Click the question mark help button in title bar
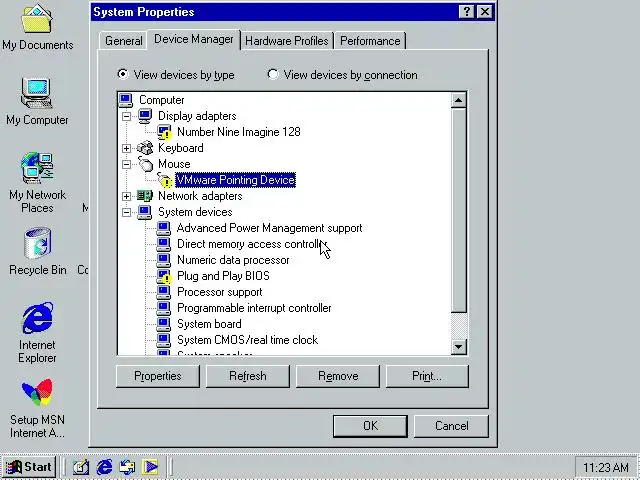The height and width of the screenshot is (480, 640). (467, 12)
